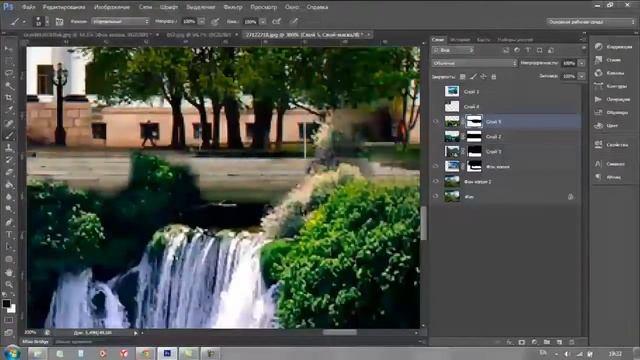Open the layer fill slider arrow
640x360 pixels.
click(x=582, y=76)
